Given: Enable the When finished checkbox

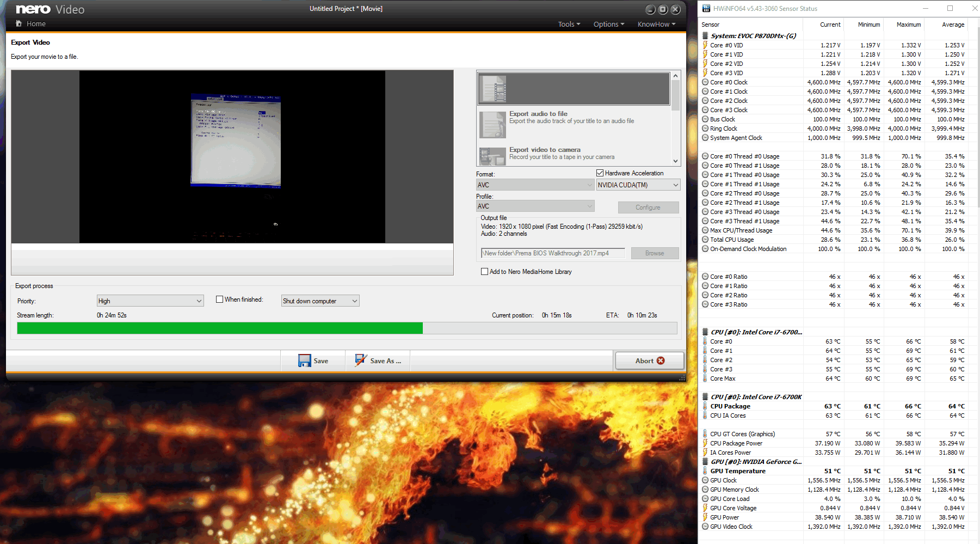Looking at the screenshot, I should [219, 299].
